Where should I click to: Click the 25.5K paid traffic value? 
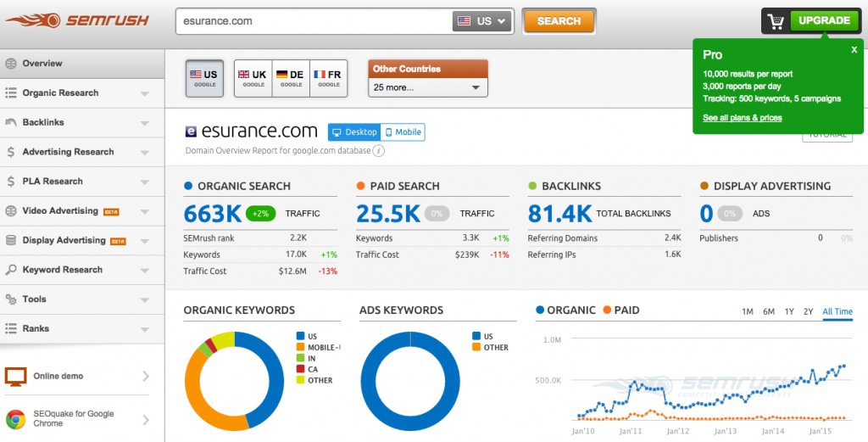388,214
